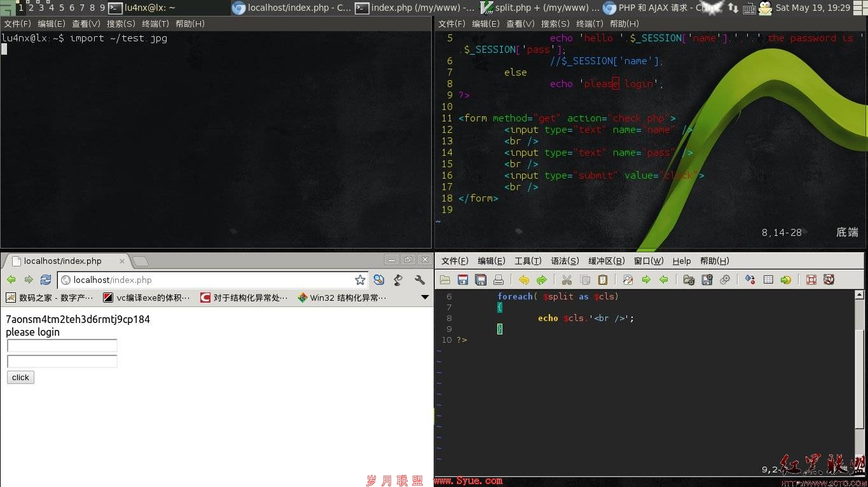The image size is (868, 487).
Task: Open 窗口(W) menu in gVim
Action: pos(649,261)
